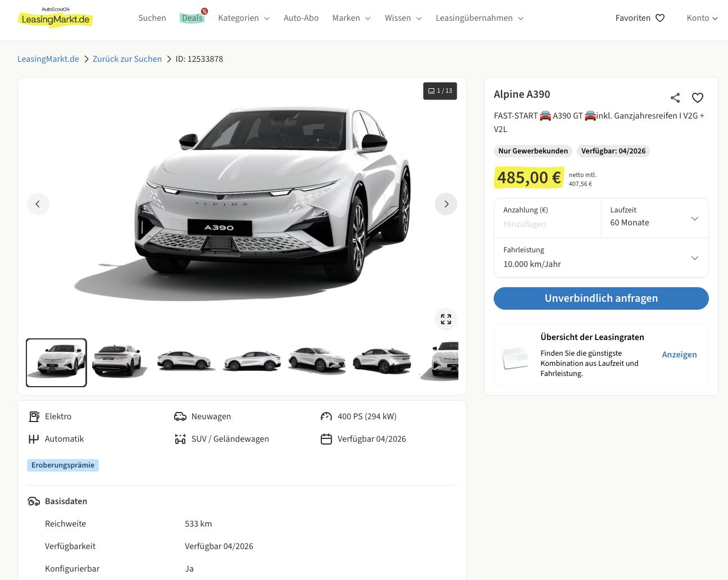Click Anzeigen for Leasingraten overview
Viewport: 728px width, 580px height.
tap(679, 355)
